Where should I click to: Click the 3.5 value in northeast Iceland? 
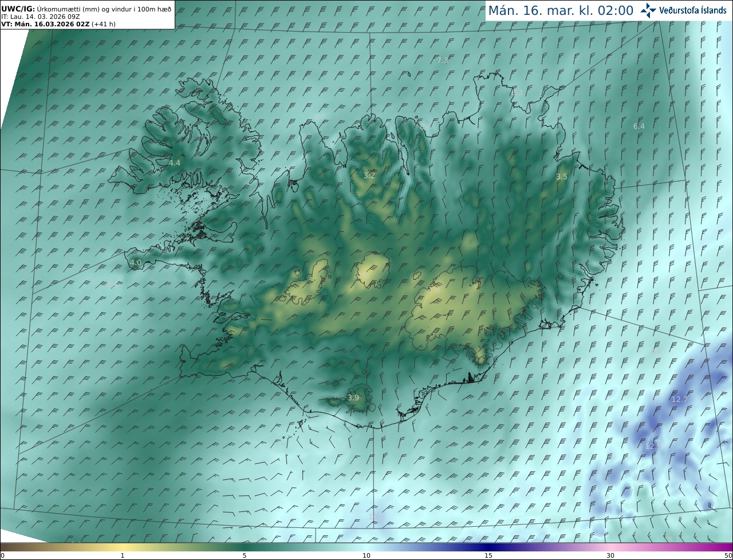562,177
